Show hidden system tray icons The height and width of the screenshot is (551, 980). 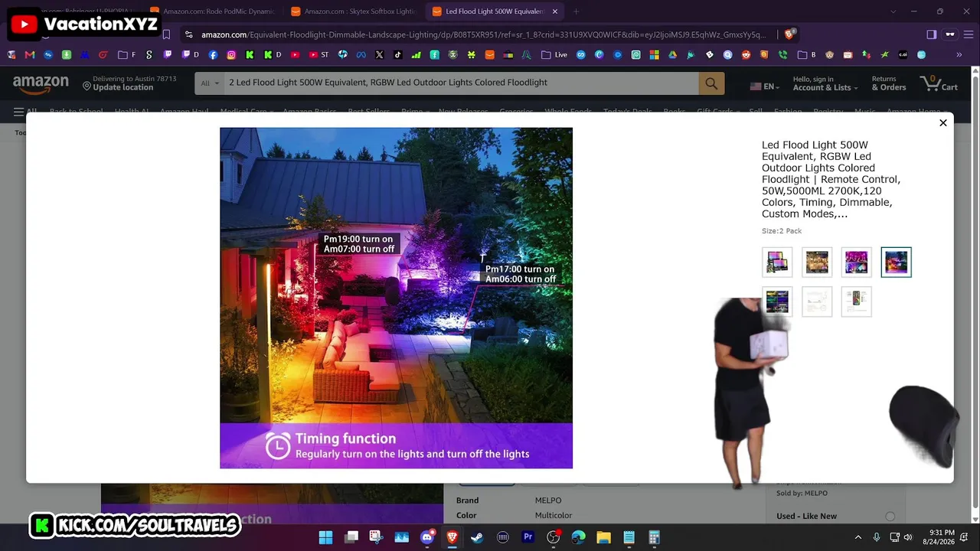[x=858, y=537]
